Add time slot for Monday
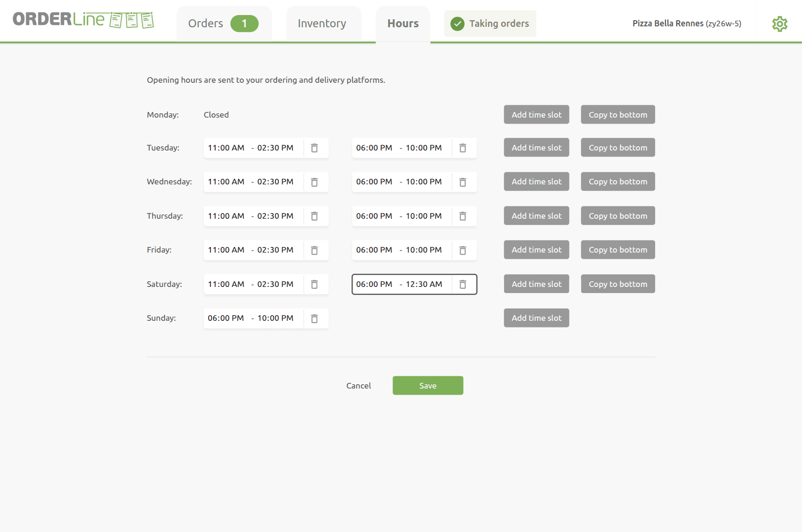Viewport: 802px width, 532px height. (537, 114)
